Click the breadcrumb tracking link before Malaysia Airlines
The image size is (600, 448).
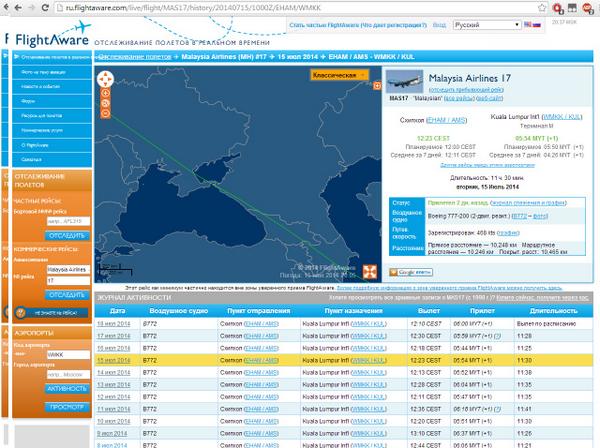135,57
